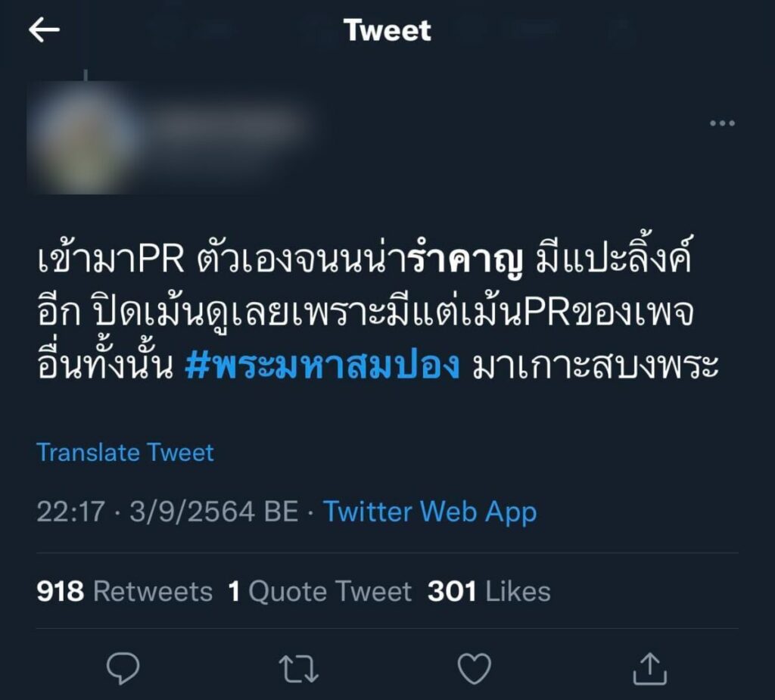The width and height of the screenshot is (775, 700).
Task: Click tweet line starting with อีก ปิดเม้น
Action: [366, 313]
